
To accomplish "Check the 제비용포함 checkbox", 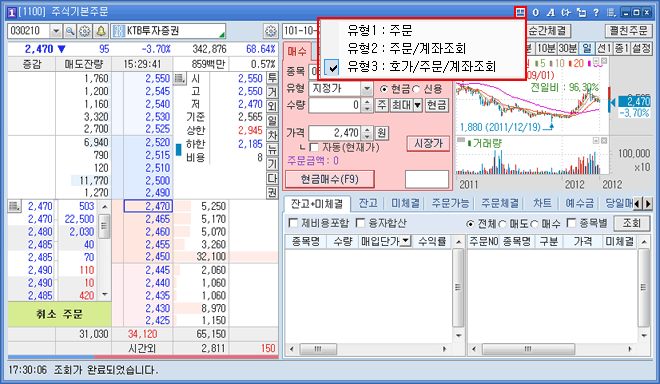I will click(x=293, y=223).
